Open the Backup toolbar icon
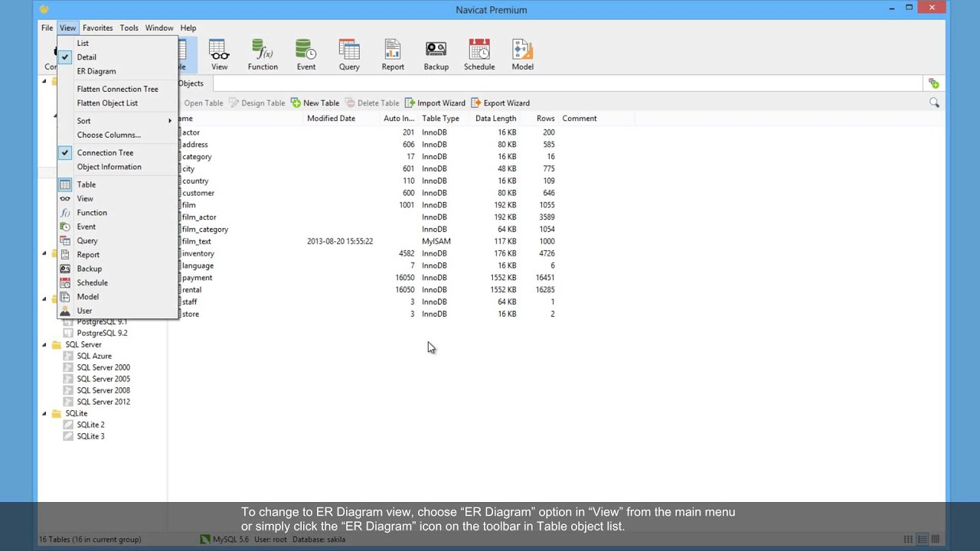Viewport: 980px width, 551px height. [x=436, y=55]
